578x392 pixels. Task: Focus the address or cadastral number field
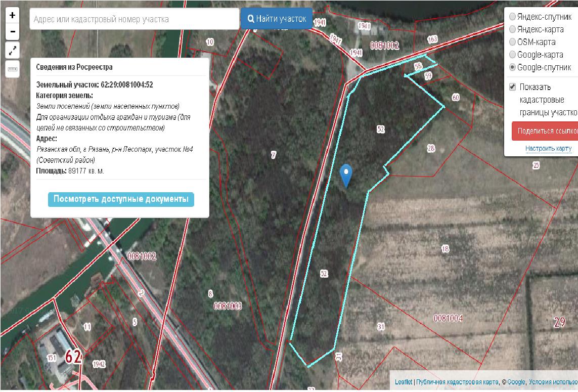tap(135, 19)
